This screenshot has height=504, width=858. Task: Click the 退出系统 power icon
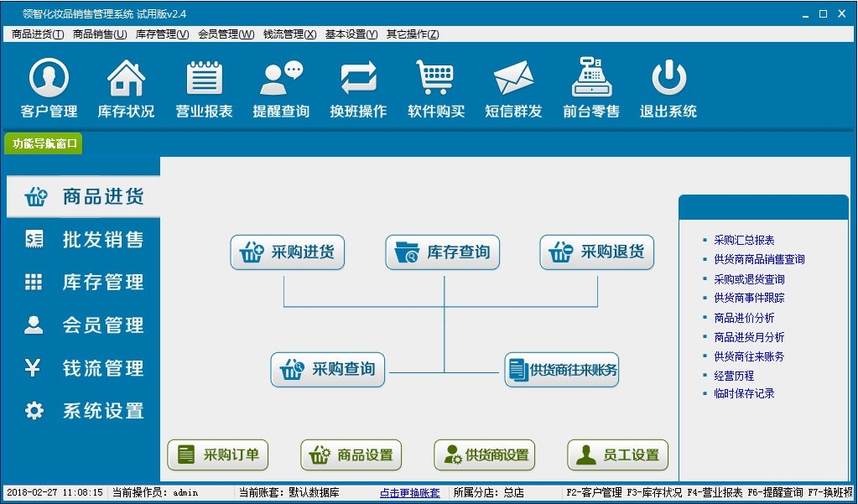point(668,88)
